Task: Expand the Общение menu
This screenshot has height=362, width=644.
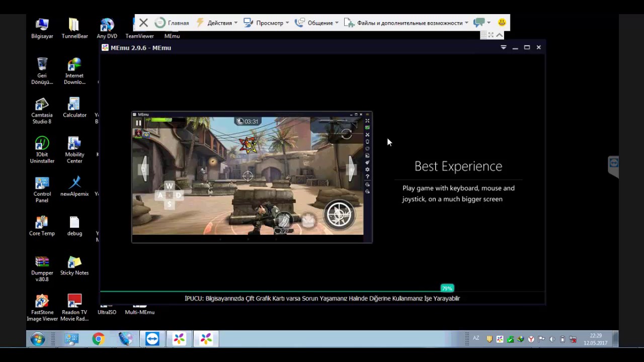Action: click(x=316, y=23)
